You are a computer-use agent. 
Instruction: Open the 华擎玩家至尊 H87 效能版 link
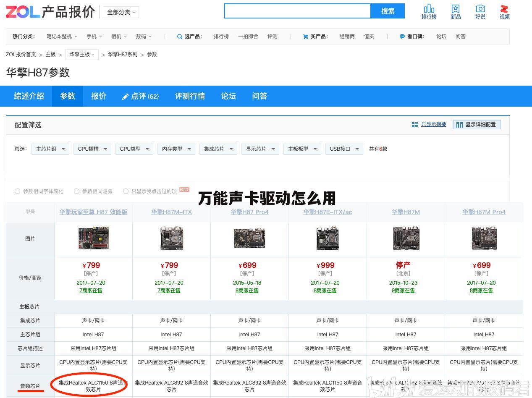93,212
